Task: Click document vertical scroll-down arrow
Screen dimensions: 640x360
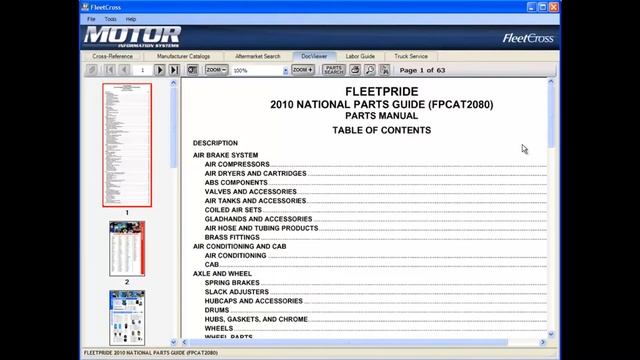Action: [x=551, y=334]
